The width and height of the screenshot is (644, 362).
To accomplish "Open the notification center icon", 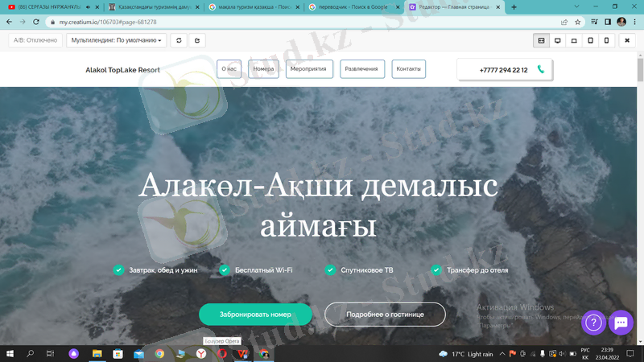I will tap(630, 353).
